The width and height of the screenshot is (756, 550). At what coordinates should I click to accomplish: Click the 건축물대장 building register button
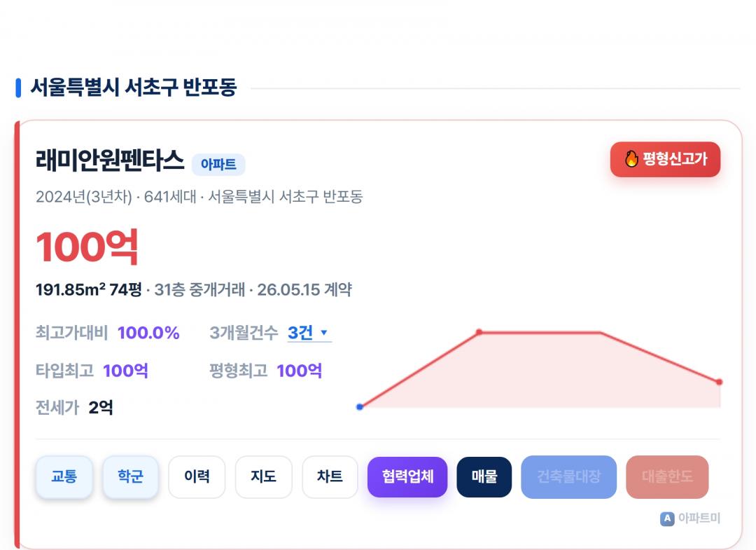tap(569, 476)
